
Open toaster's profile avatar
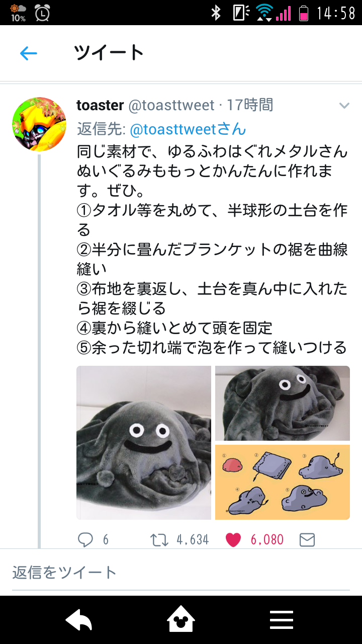39,124
